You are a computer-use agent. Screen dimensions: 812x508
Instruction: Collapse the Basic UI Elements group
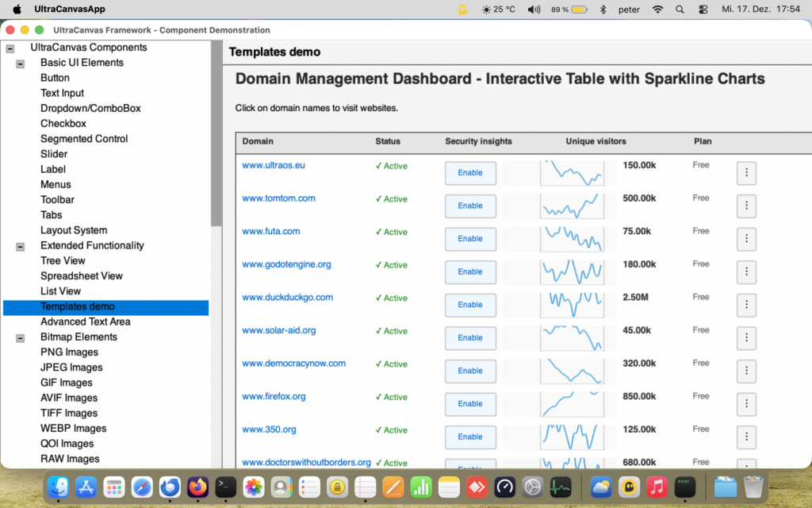click(19, 63)
